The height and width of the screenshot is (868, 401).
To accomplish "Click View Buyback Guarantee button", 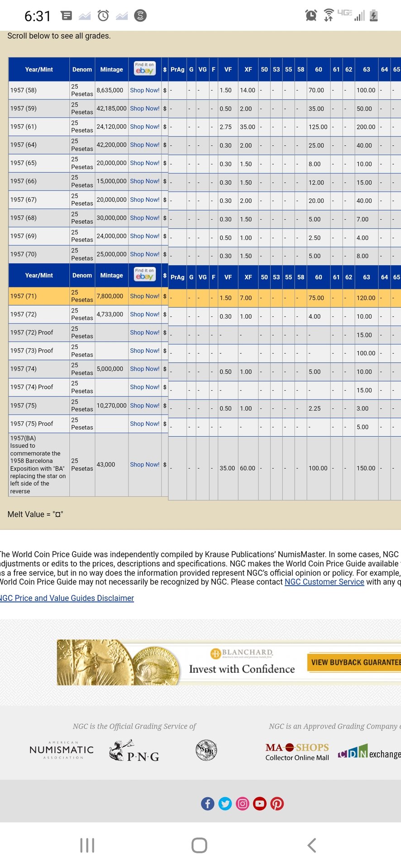I will [x=354, y=662].
